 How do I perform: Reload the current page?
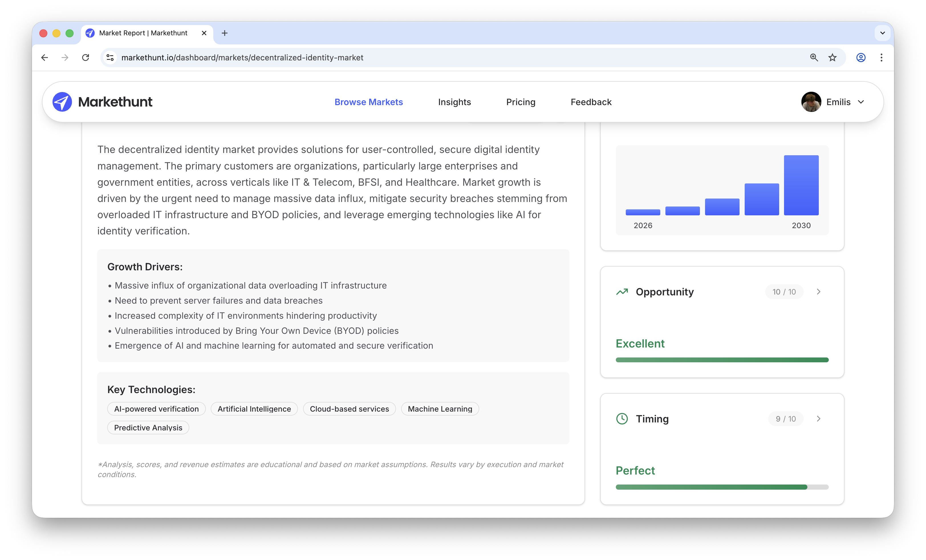point(86,58)
